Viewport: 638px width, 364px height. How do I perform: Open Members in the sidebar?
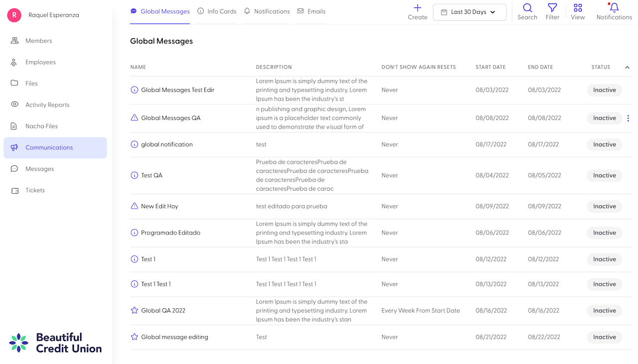click(38, 41)
